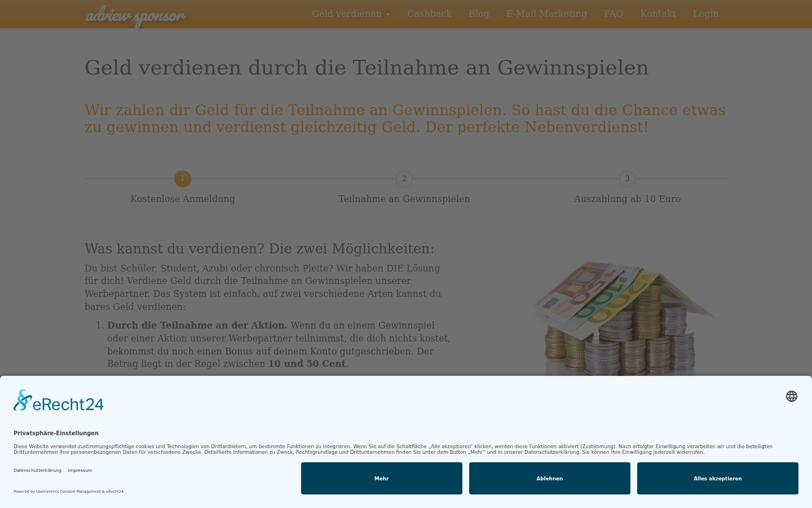Expand the Geld verdienen dropdown menu
Viewport: 812px width, 508px height.
[351, 14]
